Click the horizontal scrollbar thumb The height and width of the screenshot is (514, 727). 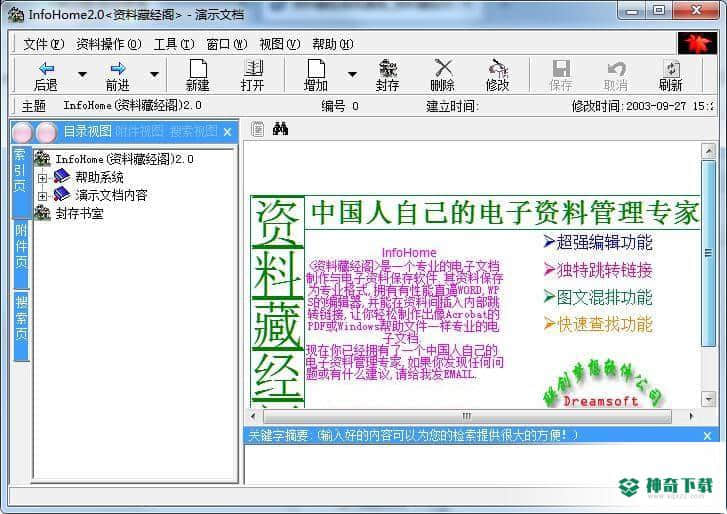pos(466,416)
